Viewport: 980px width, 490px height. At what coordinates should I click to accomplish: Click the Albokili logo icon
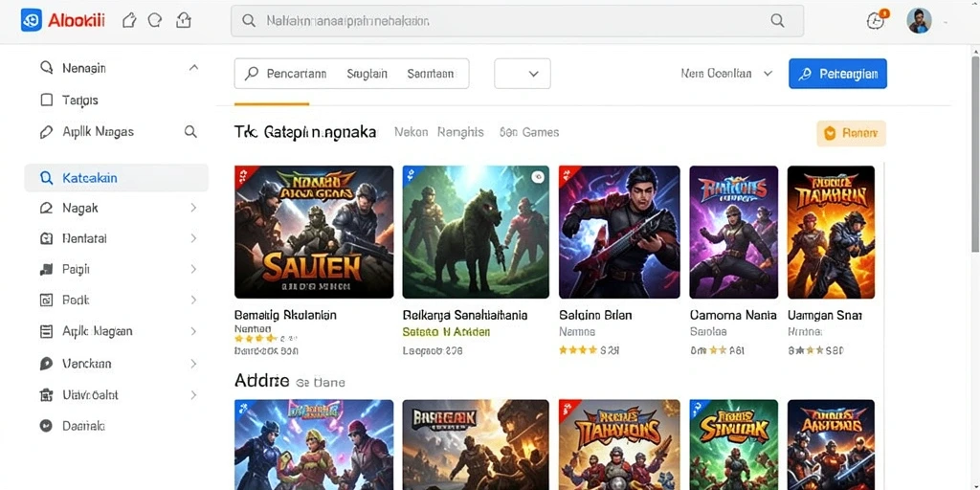32,20
